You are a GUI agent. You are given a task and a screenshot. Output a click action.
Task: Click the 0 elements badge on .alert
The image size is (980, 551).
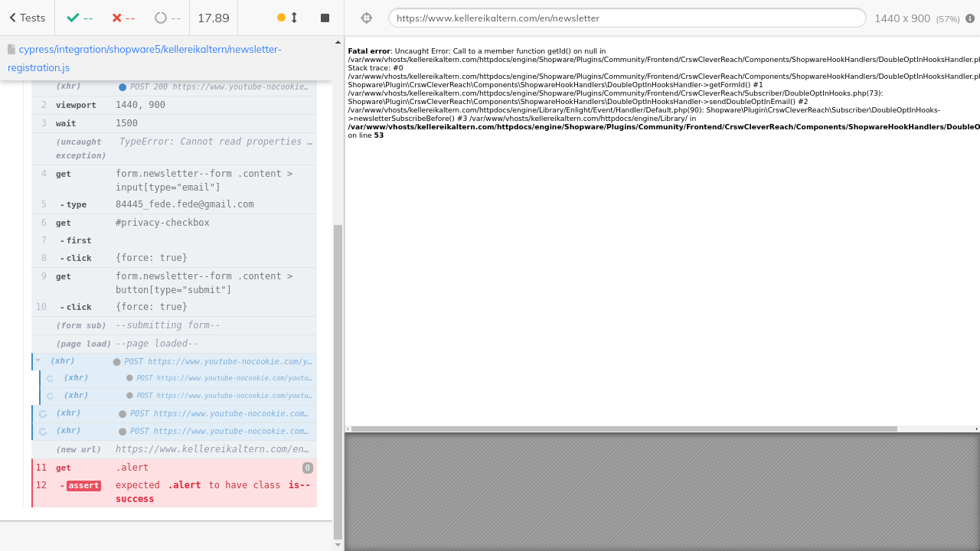(307, 468)
